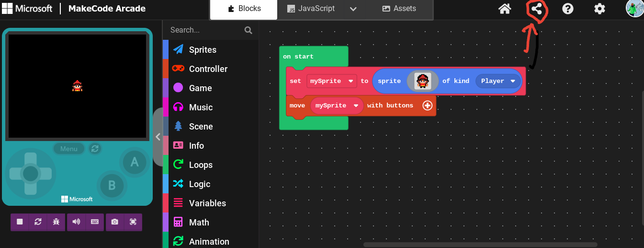Toggle debug mode bug icon
The image size is (644, 248).
pyautogui.click(x=56, y=222)
